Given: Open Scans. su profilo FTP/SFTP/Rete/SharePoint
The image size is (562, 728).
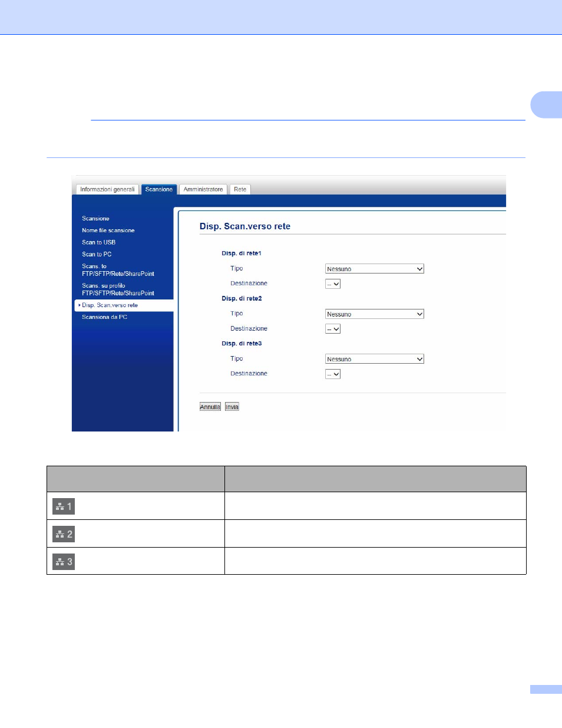Looking at the screenshot, I should 118,289.
